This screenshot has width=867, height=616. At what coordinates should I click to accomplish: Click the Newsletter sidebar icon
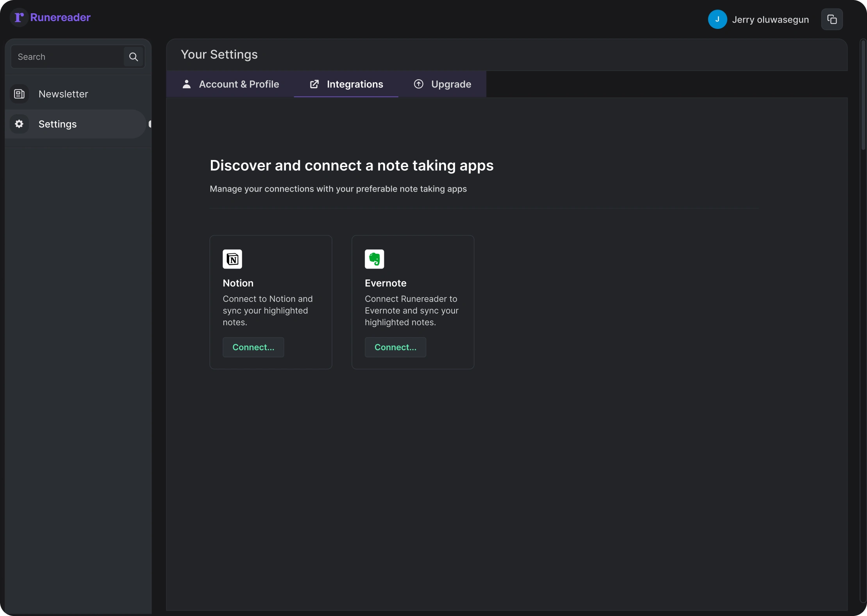click(x=19, y=94)
